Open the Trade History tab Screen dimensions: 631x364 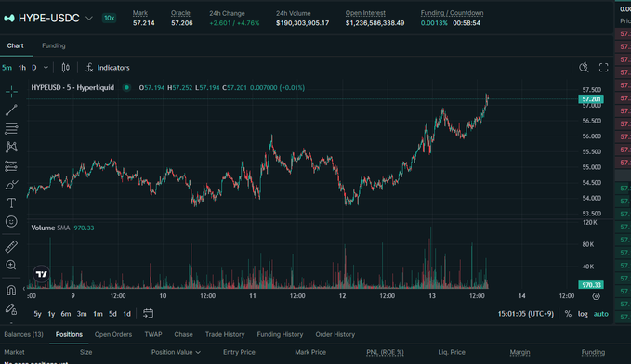tap(225, 334)
